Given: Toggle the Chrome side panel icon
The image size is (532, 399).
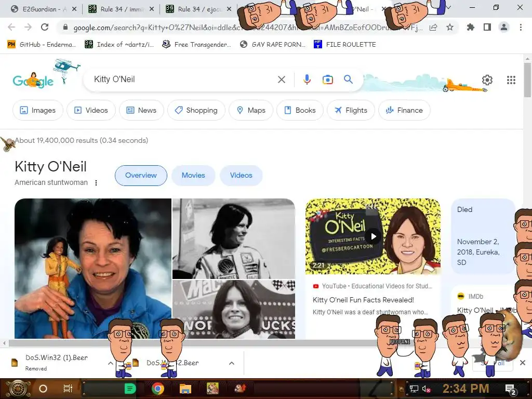Looking at the screenshot, I should tap(487, 28).
